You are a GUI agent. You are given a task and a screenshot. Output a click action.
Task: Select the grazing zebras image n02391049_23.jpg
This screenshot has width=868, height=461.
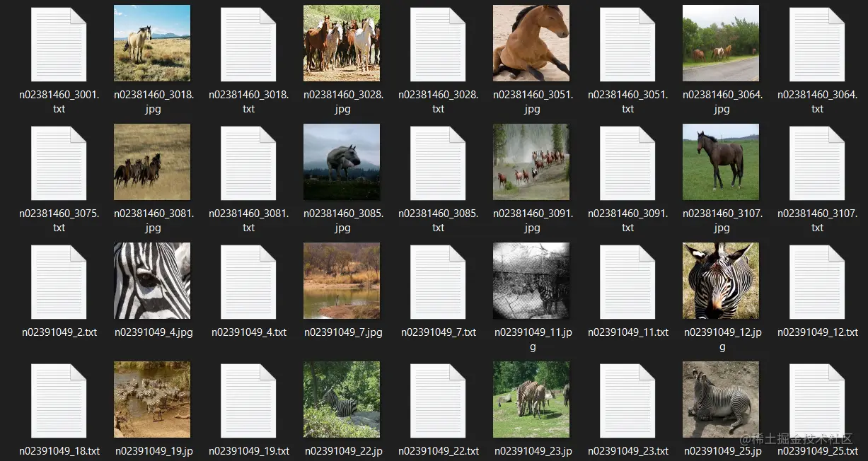(531, 399)
